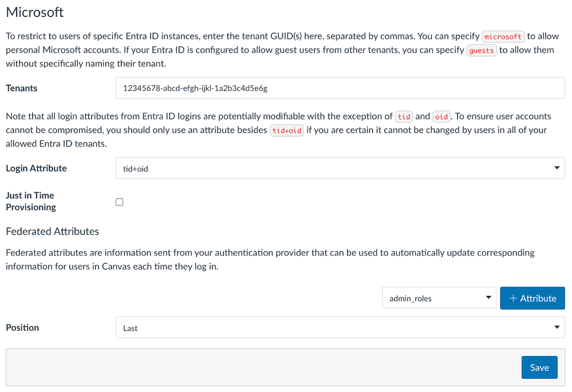This screenshot has width=572, height=392.
Task: Click the Tenants GUID input field
Action: point(340,88)
